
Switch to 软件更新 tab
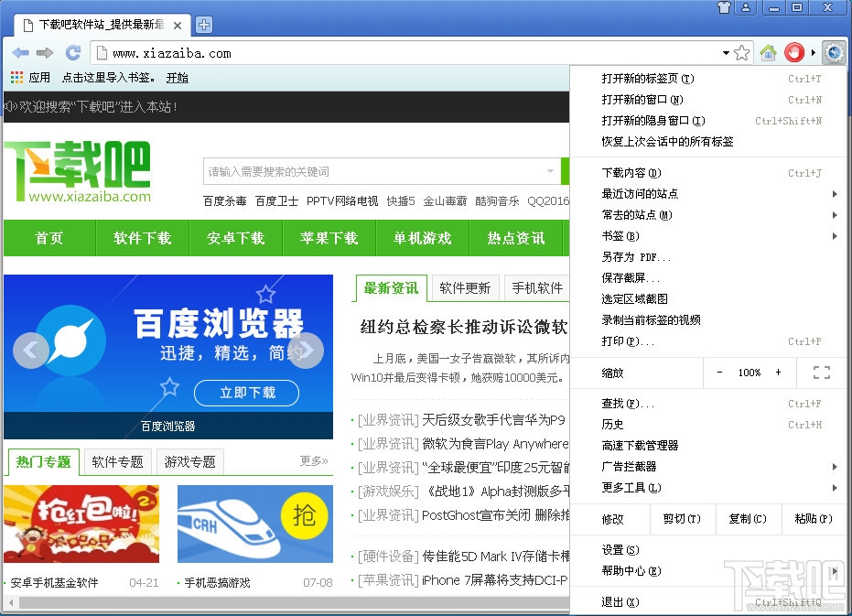point(465,288)
